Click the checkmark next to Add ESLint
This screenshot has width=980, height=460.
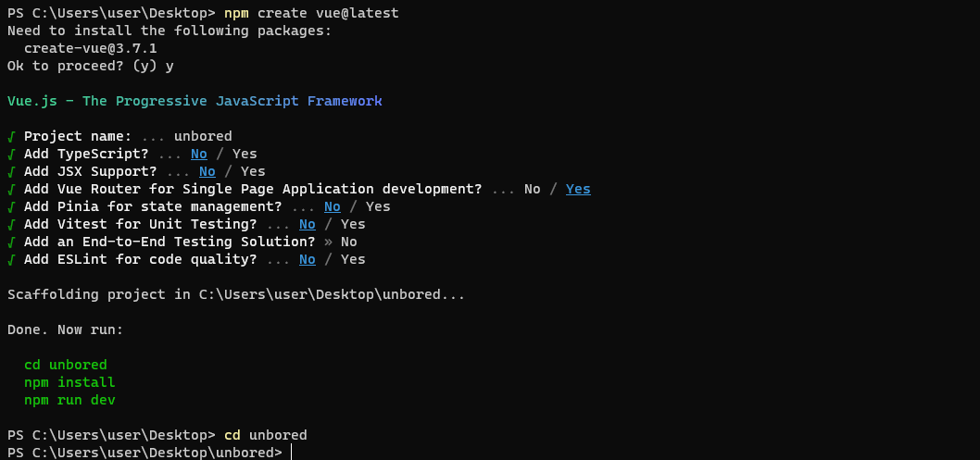[11, 259]
